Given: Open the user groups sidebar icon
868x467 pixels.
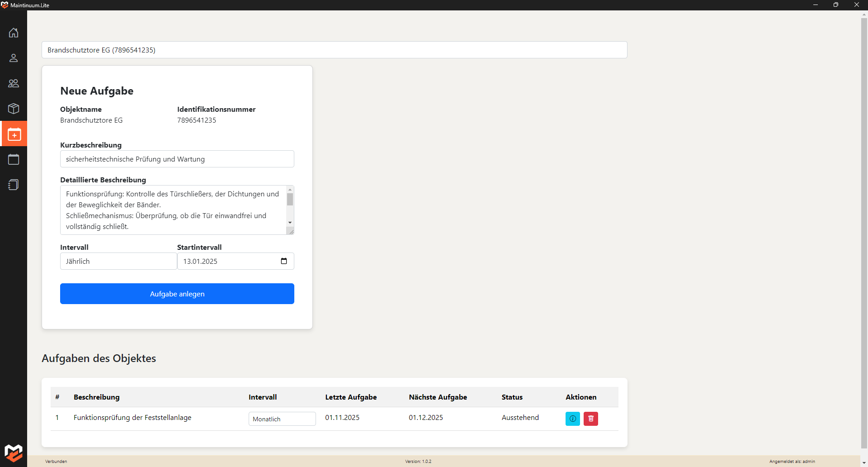Looking at the screenshot, I should click(x=14, y=83).
